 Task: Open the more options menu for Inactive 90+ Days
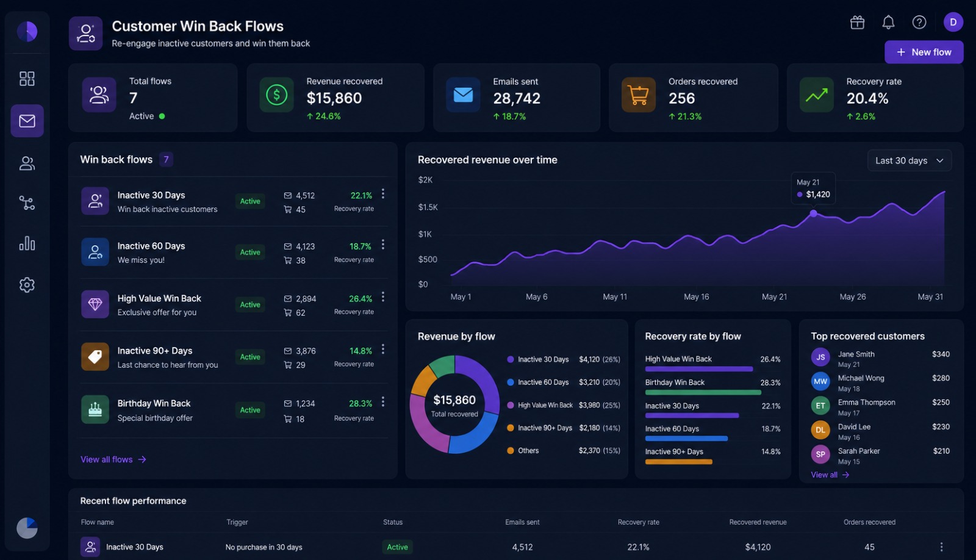[x=383, y=349]
